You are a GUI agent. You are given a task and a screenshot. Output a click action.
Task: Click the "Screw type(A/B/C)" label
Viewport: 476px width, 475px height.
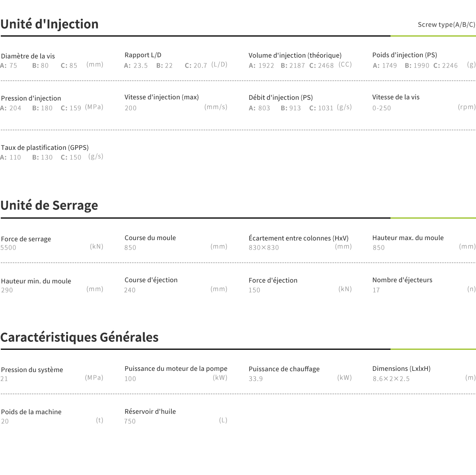[x=446, y=25]
